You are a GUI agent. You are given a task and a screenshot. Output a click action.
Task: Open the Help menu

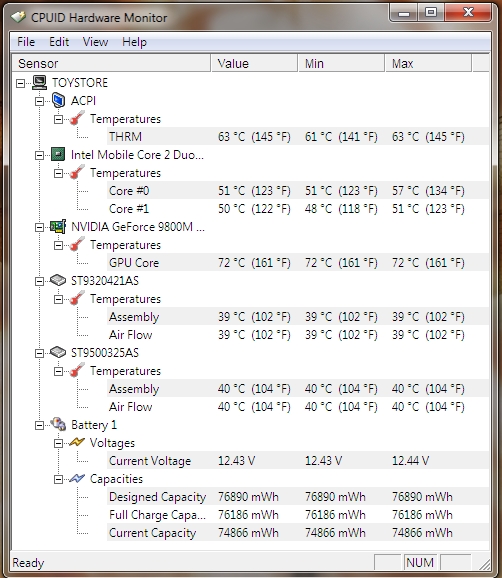click(135, 42)
